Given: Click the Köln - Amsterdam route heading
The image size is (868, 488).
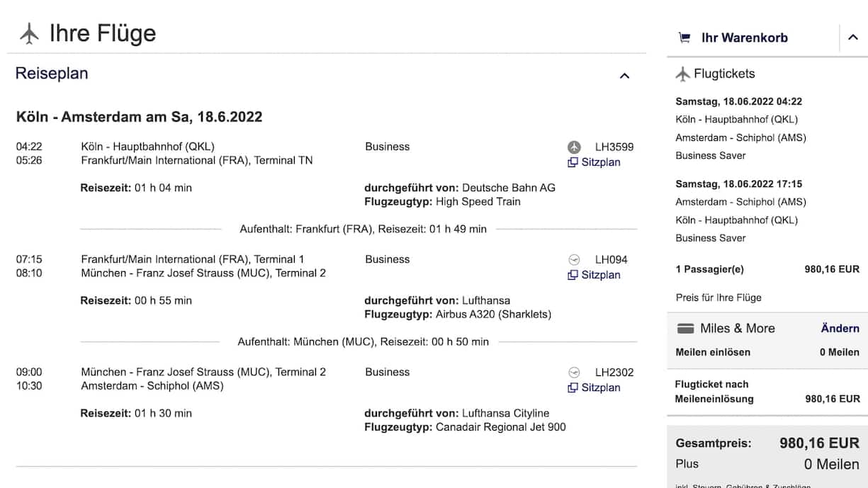Looking at the screenshot, I should (x=139, y=117).
